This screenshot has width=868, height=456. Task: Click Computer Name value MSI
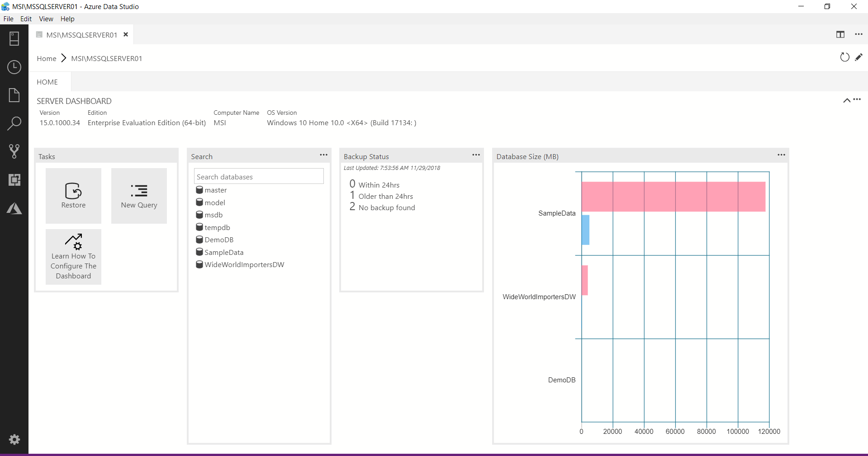220,123
